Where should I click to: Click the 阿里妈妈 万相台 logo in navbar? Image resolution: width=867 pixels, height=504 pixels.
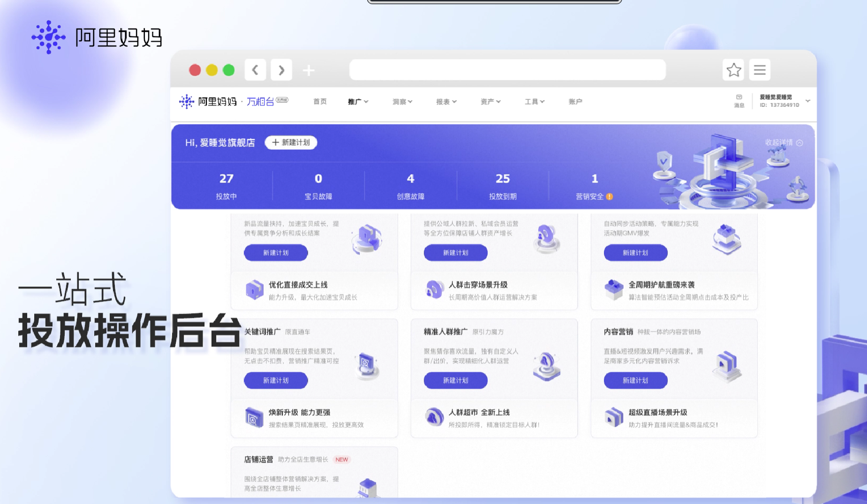(x=234, y=101)
